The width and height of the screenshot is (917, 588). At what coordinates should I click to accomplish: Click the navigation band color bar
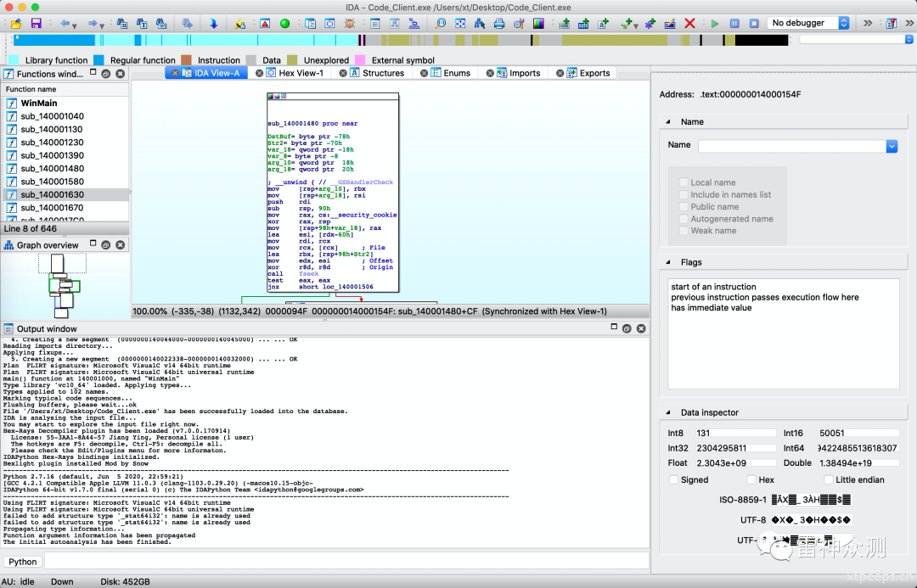coord(401,40)
